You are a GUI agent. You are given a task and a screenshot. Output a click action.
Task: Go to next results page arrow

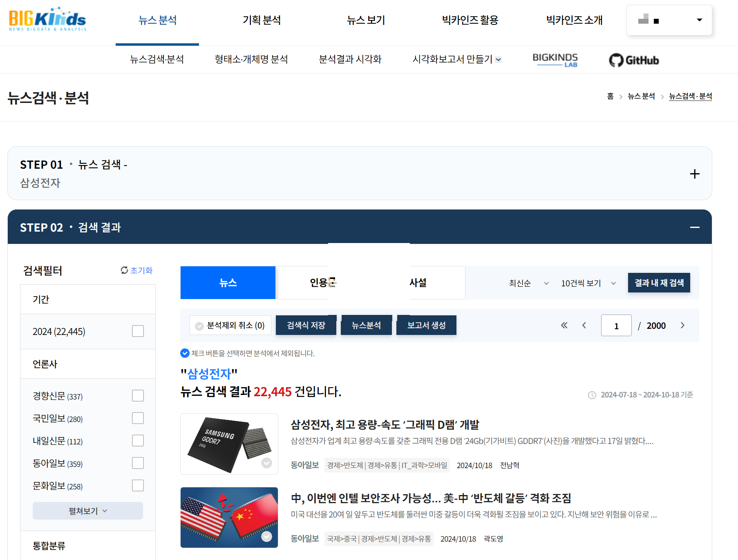(x=682, y=325)
